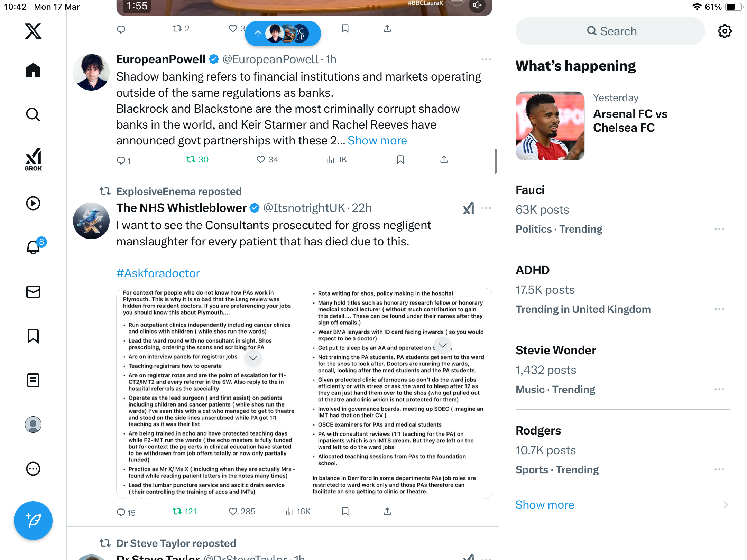Open the #Askforadoctor hashtag
The height and width of the screenshot is (560, 747).
pyautogui.click(x=158, y=273)
